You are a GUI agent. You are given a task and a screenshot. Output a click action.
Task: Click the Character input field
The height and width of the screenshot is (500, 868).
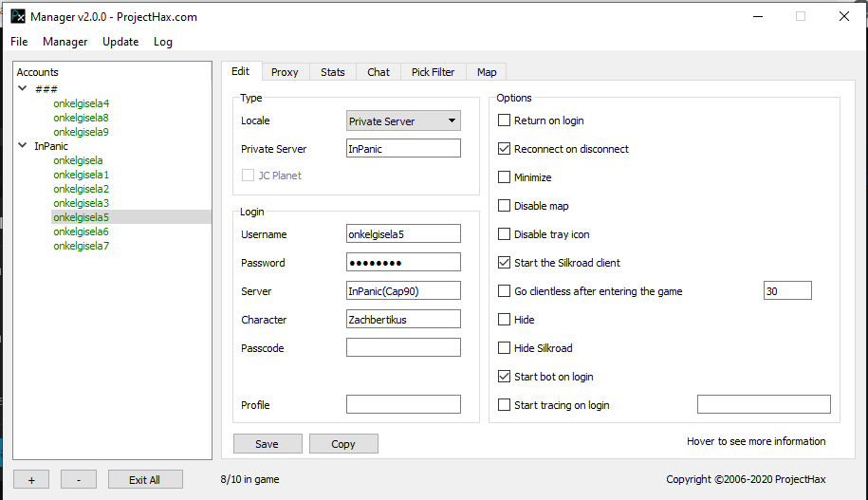point(403,320)
